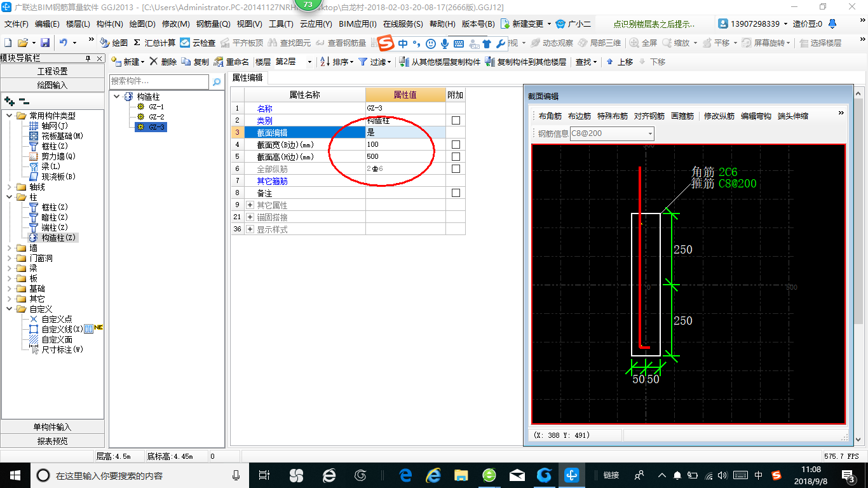This screenshot has width=868, height=488.
Task: Select the 属性编辑 tab
Action: (247, 78)
